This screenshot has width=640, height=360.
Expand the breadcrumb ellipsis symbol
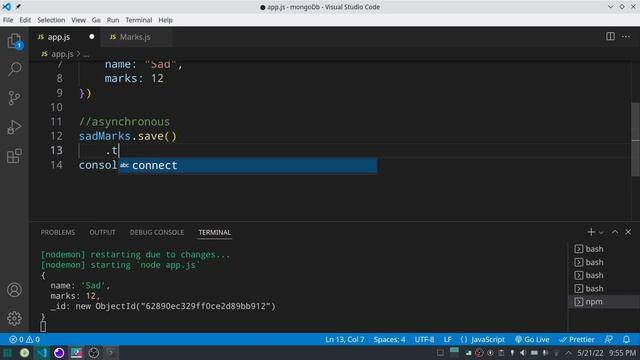pyautogui.click(x=86, y=54)
